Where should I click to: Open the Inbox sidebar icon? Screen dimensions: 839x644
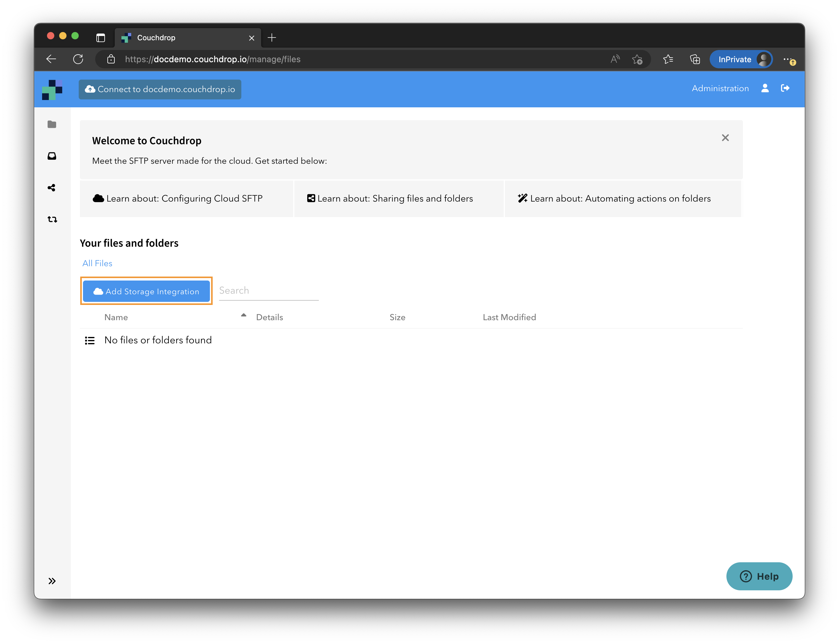coord(52,156)
